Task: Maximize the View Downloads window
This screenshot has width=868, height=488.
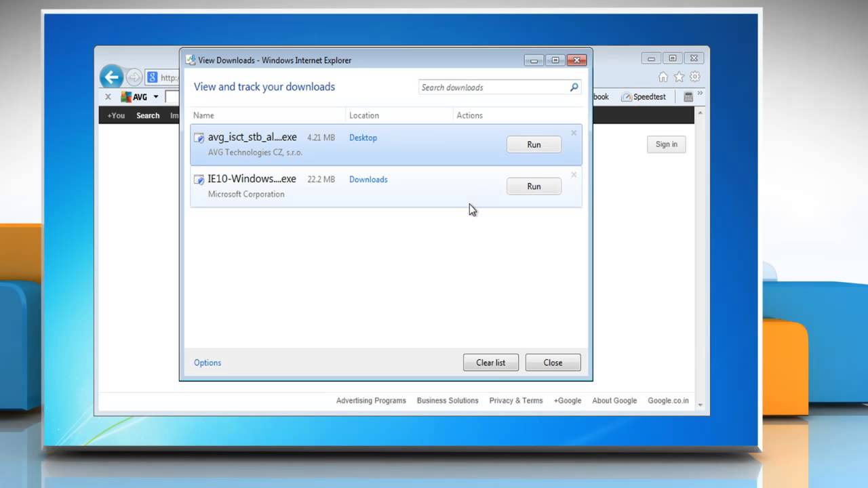Action: [x=555, y=60]
